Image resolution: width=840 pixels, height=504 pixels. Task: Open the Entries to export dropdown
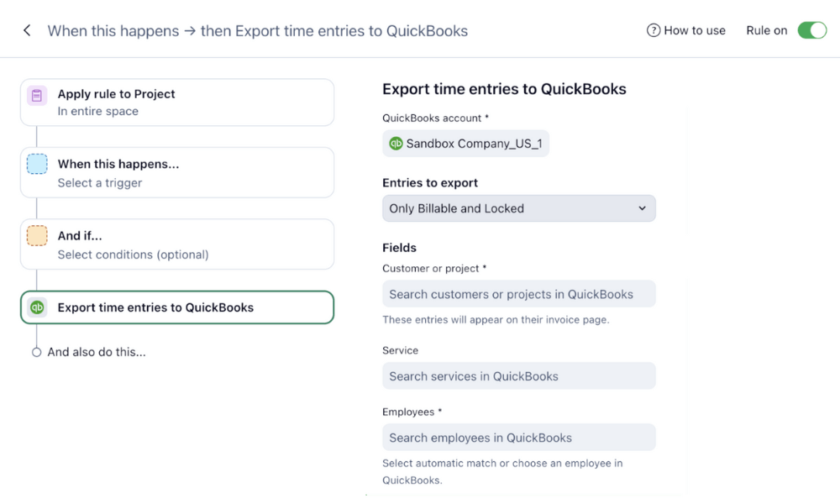click(x=518, y=208)
